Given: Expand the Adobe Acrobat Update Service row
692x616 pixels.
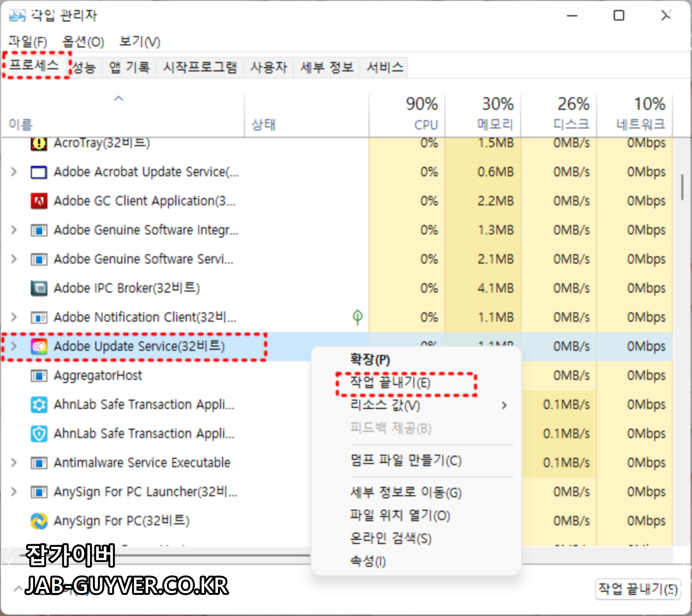Looking at the screenshot, I should 14,172.
